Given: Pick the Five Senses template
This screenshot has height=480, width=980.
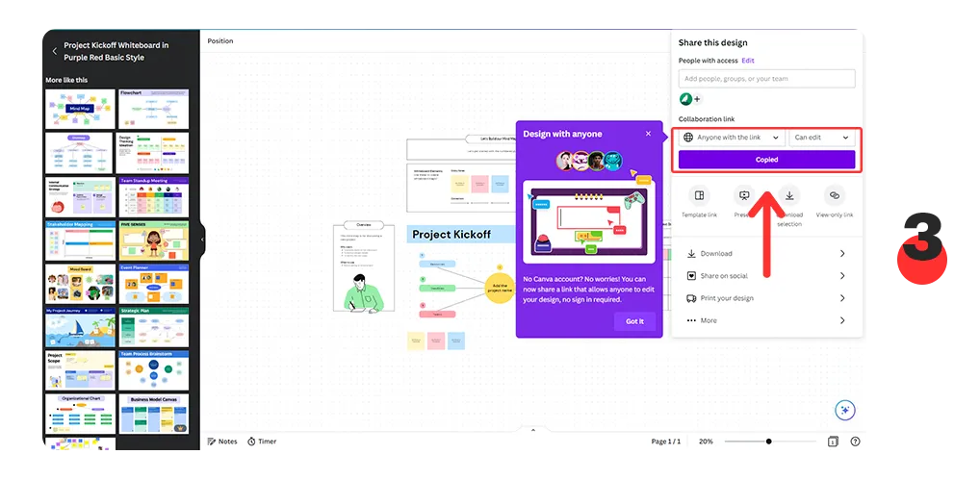Looking at the screenshot, I should [x=154, y=240].
